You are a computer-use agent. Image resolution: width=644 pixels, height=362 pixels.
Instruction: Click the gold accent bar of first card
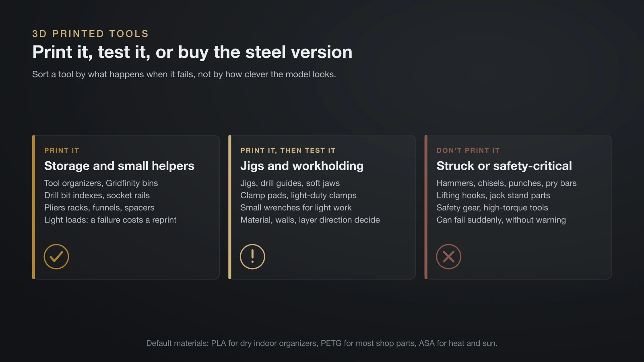click(34, 207)
